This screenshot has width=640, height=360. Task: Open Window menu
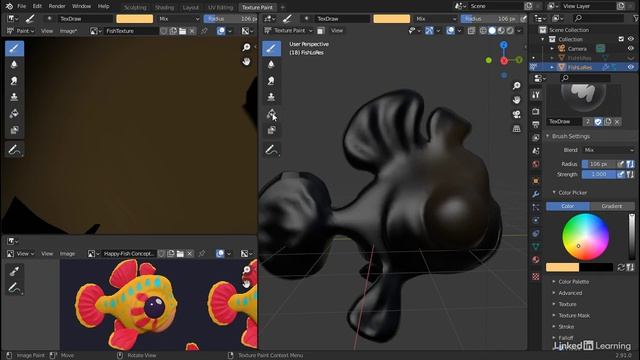[x=81, y=7]
